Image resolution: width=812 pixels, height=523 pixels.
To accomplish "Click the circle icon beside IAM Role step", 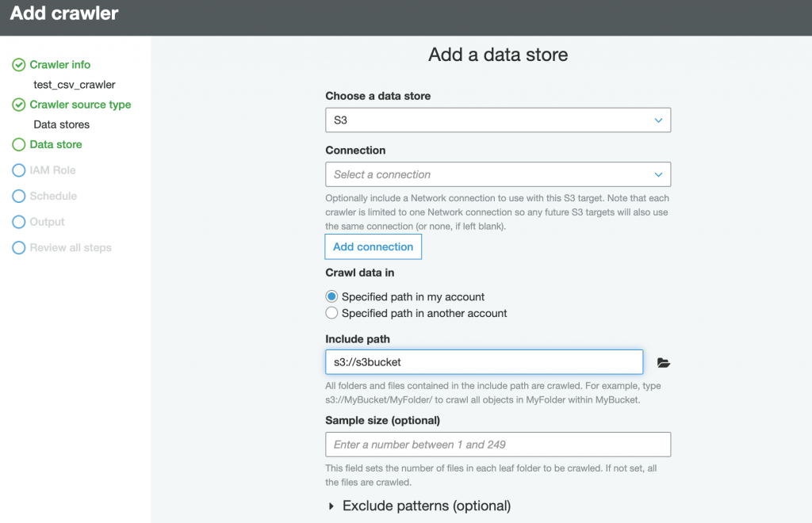I will (19, 170).
